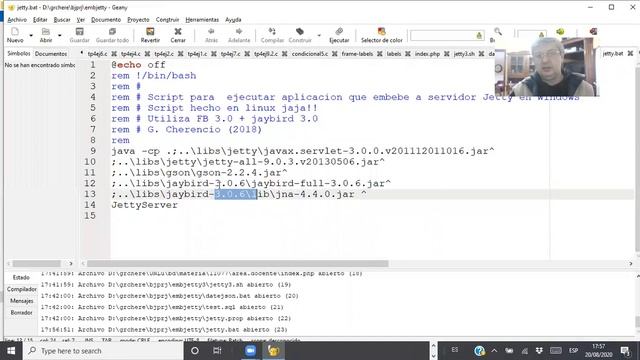Click the sidebar horizontal scrollbar
This screenshot has width=640, height=360.
click(36, 264)
